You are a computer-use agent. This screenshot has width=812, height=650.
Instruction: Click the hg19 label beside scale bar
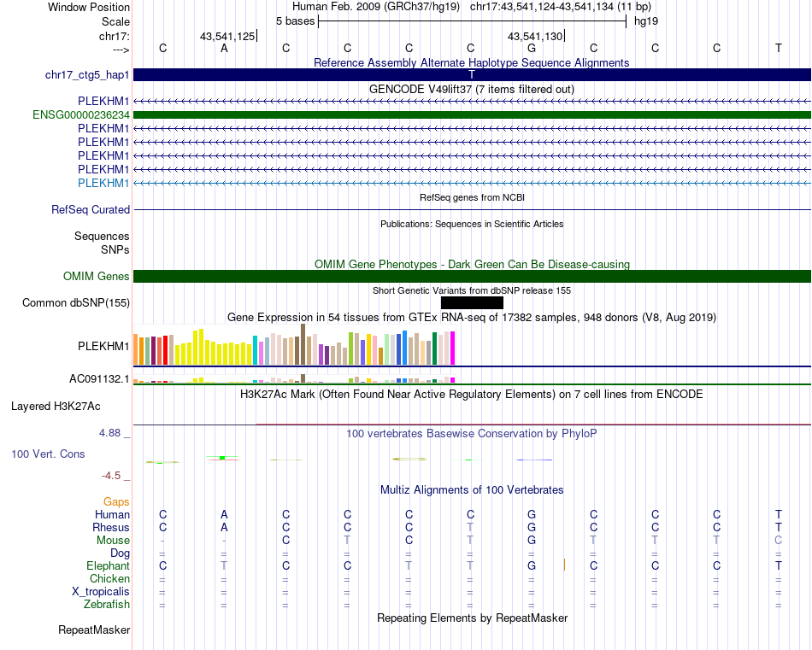(646, 21)
